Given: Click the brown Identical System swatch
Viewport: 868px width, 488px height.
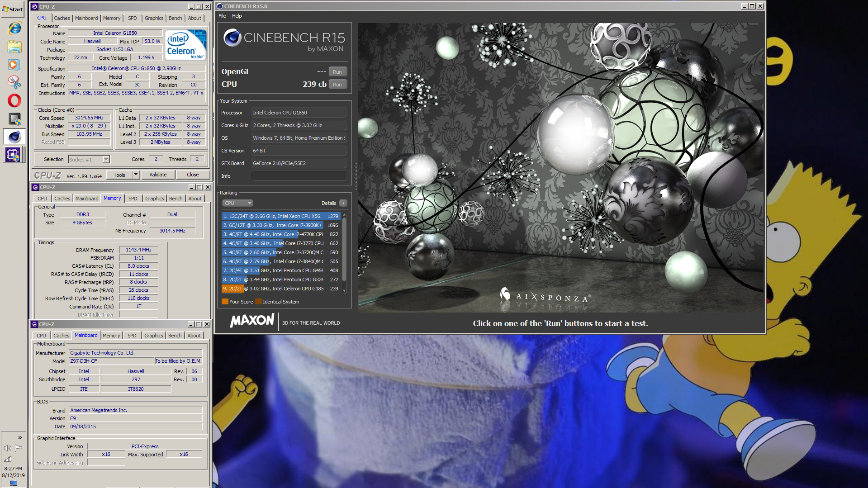Looking at the screenshot, I should [258, 302].
